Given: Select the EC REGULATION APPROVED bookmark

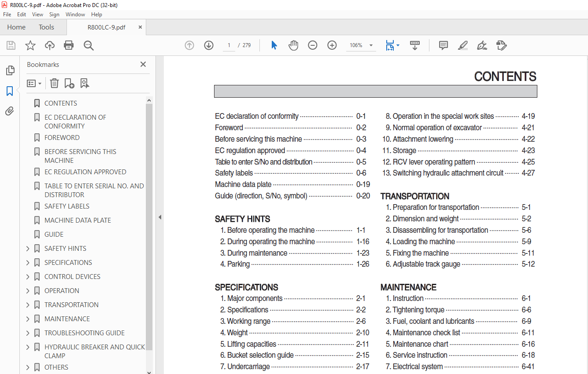Looking at the screenshot, I should click(x=85, y=172).
